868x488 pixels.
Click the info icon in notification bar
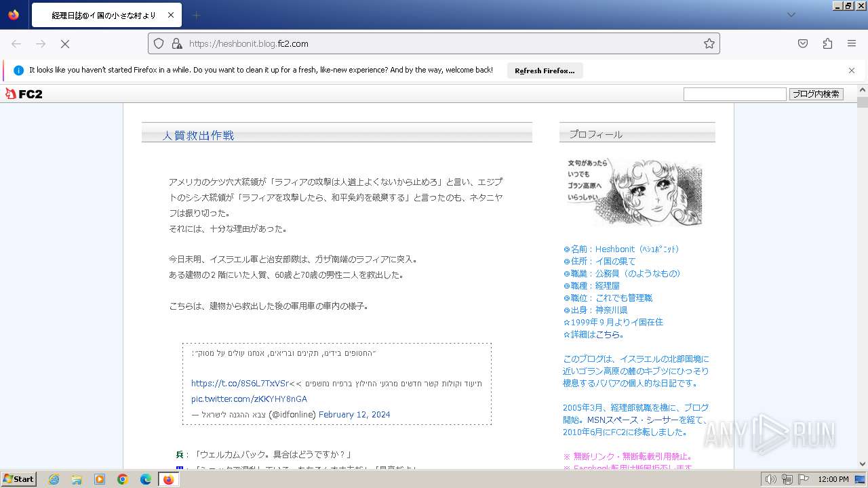coord(18,70)
